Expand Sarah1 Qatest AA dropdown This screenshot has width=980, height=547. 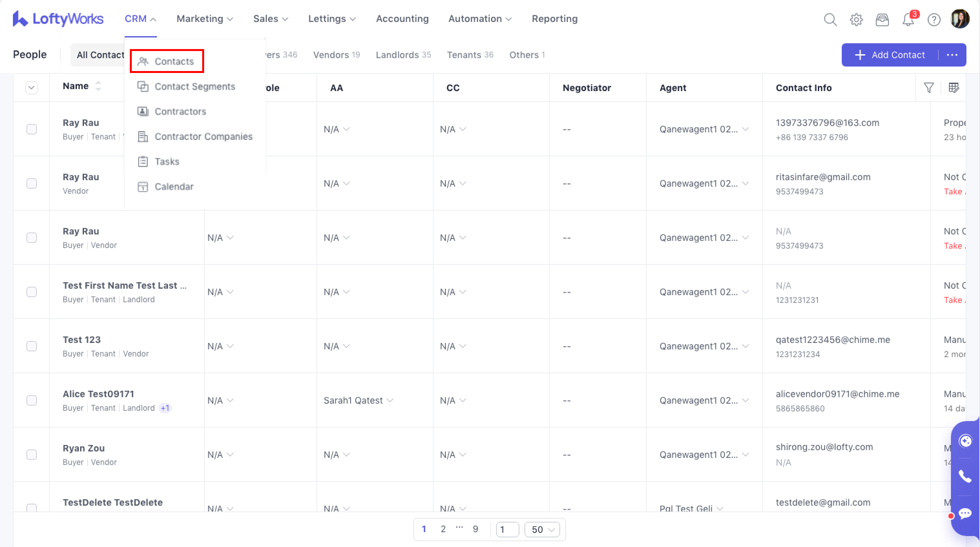pyautogui.click(x=358, y=400)
